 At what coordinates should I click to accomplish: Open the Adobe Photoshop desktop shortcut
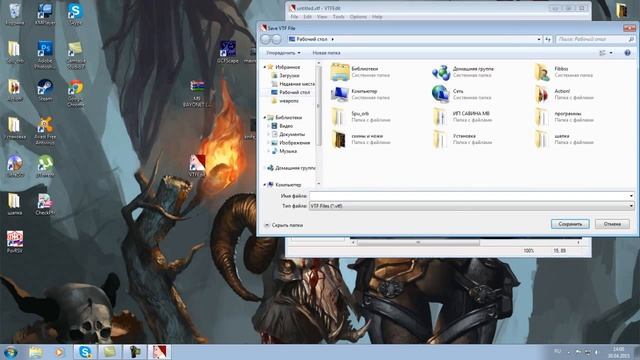(45, 54)
